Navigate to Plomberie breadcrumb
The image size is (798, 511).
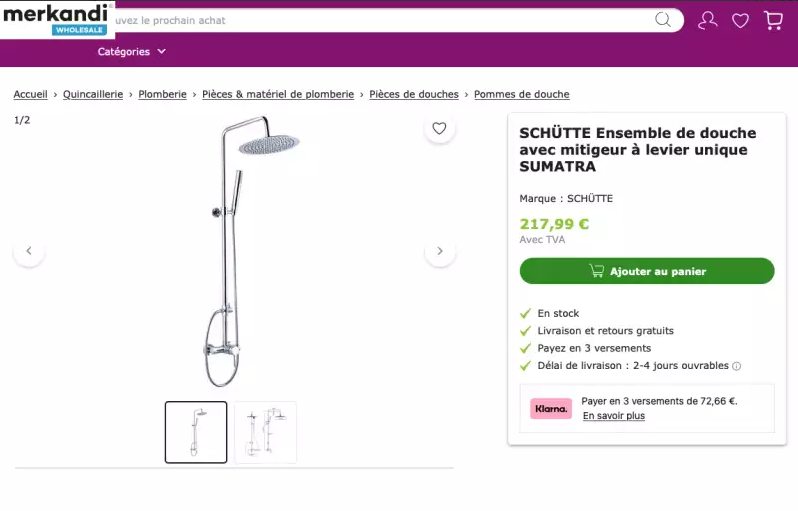pyautogui.click(x=162, y=94)
